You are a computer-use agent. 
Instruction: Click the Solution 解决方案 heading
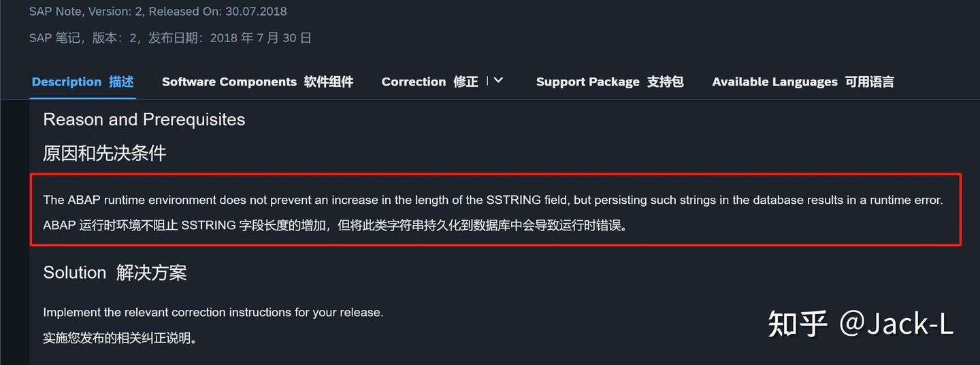[x=114, y=273]
